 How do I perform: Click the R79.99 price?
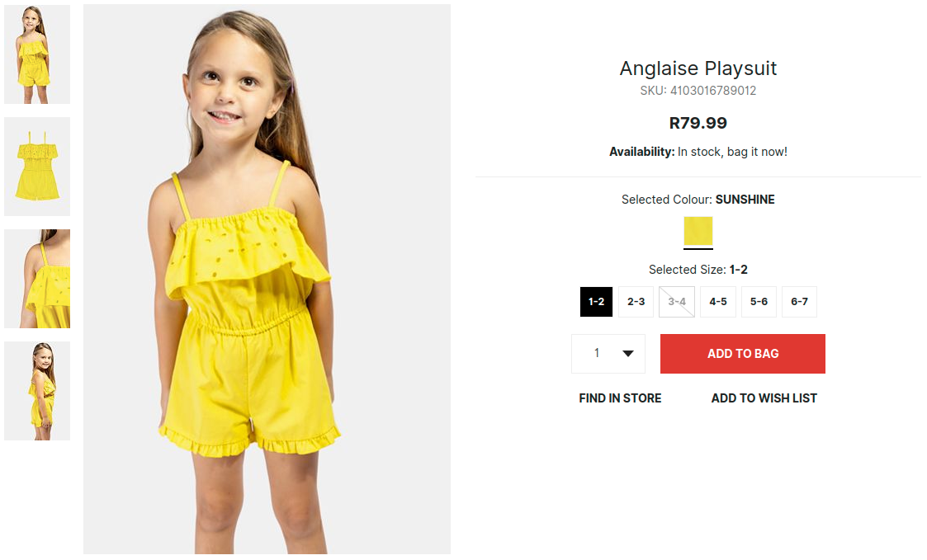[x=698, y=124]
